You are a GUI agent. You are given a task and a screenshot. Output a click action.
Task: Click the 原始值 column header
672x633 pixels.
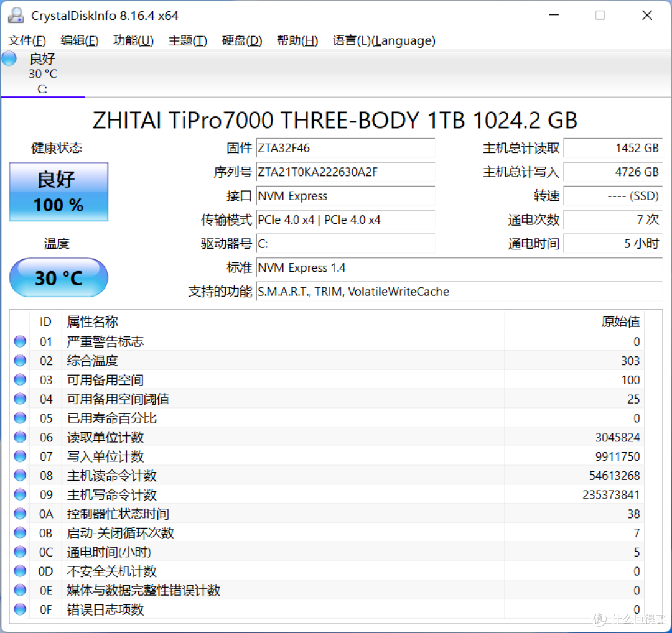575,321
